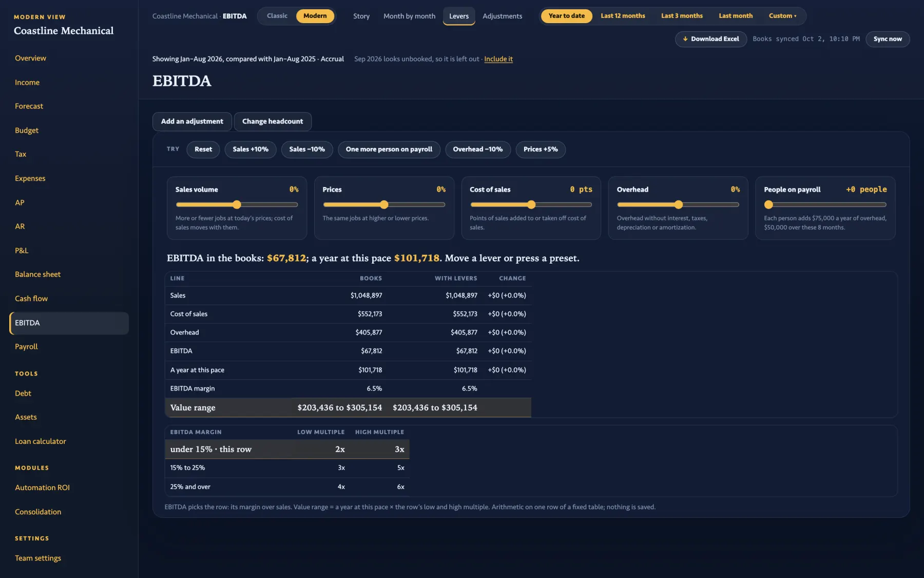Click the Sales volume slider handle
Image resolution: width=924 pixels, height=578 pixels.
[x=237, y=204]
